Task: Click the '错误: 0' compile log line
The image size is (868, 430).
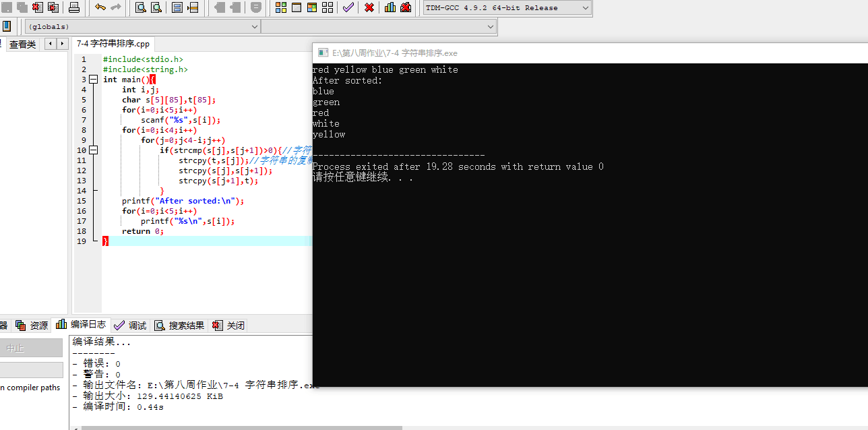Action: coord(96,364)
